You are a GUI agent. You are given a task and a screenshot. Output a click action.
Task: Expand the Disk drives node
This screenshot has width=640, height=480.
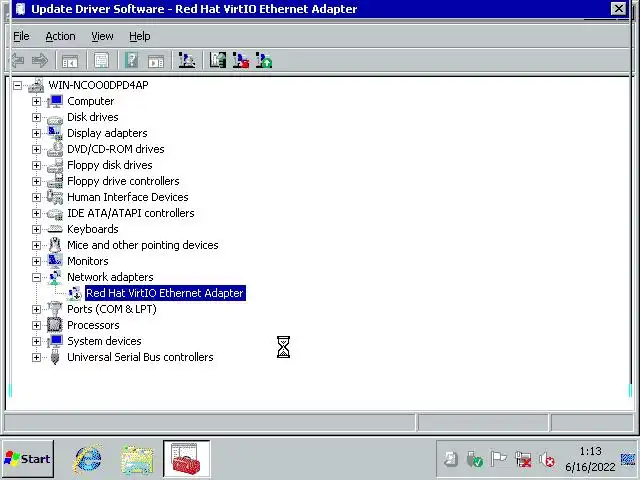[36, 118]
